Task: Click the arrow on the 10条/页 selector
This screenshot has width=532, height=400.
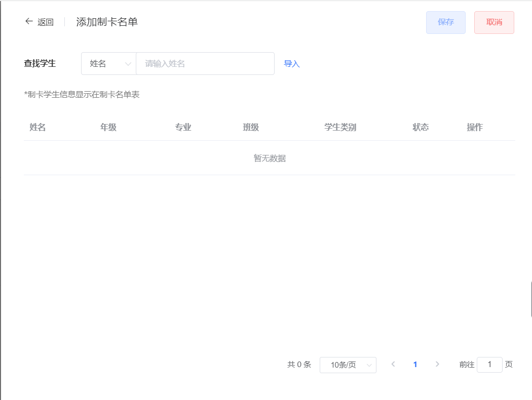Action: [369, 365]
